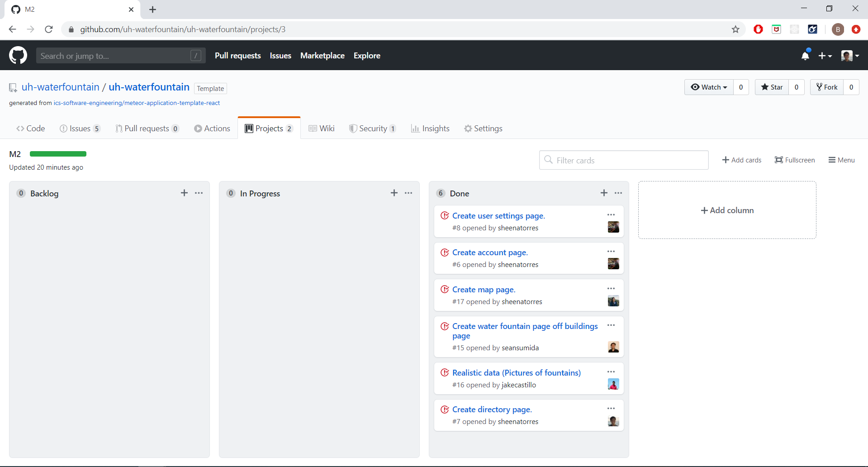Open 'Create directory page.' issue

coord(492,410)
